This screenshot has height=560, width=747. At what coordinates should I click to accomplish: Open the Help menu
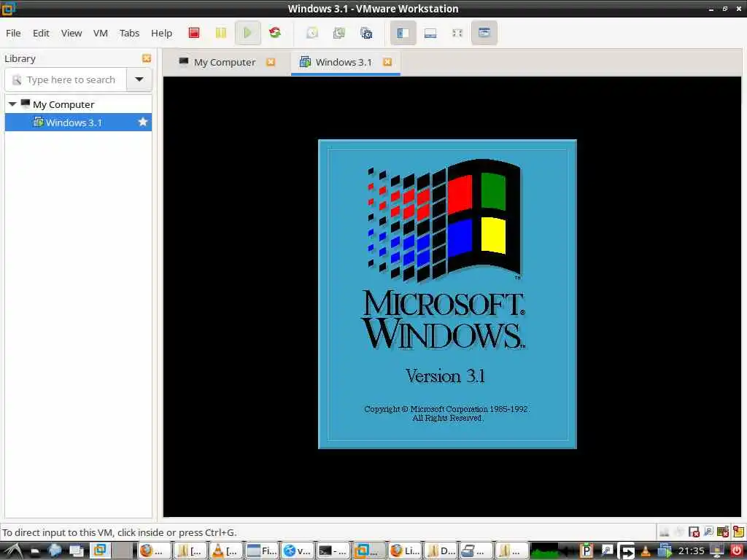(161, 33)
